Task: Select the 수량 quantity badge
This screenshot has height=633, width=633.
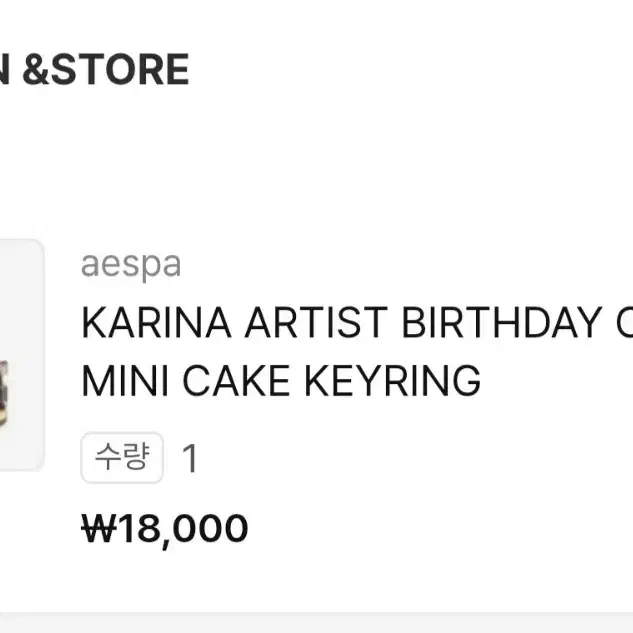Action: tap(122, 457)
